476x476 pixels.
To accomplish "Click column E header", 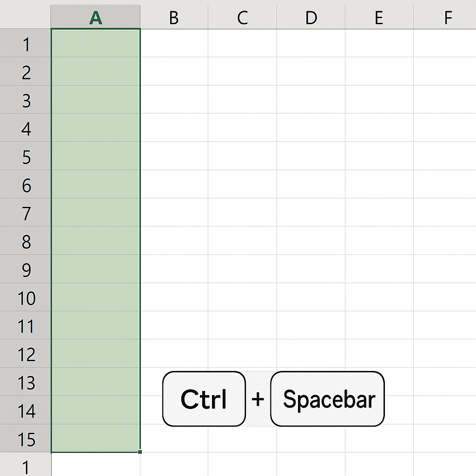I will (x=379, y=17).
